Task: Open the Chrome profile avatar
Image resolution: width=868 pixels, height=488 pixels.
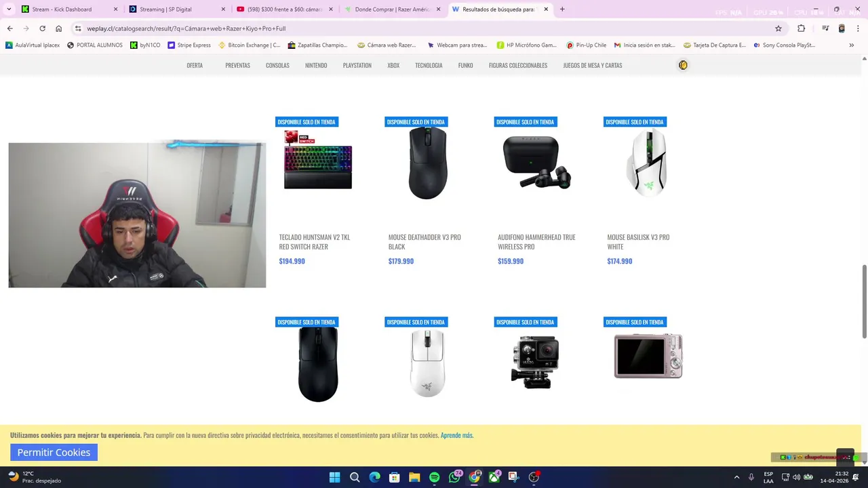Action: click(842, 28)
